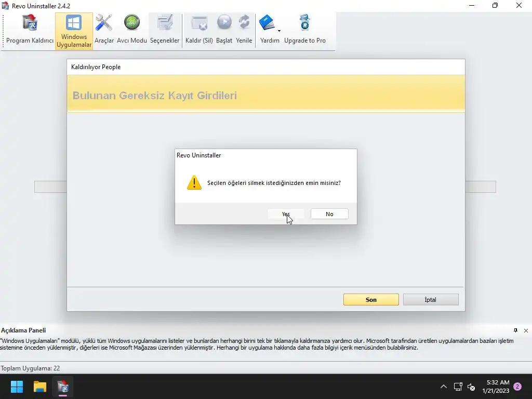Decline deletion with the No button
This screenshot has height=399, width=532.
point(329,214)
